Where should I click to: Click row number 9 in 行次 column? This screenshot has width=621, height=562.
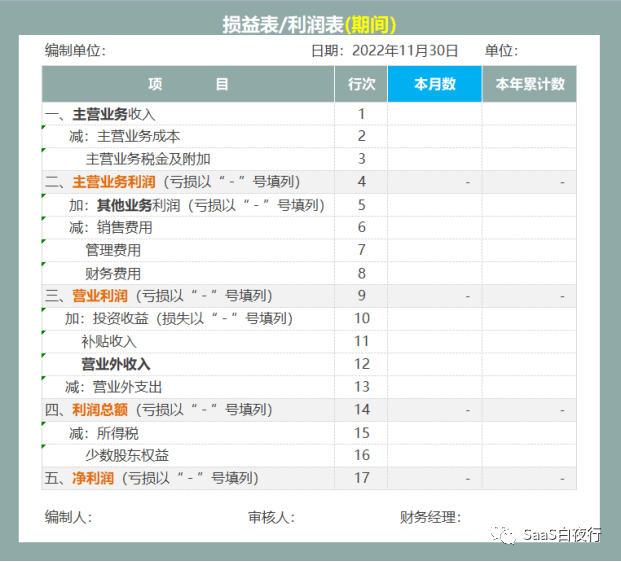click(x=361, y=295)
